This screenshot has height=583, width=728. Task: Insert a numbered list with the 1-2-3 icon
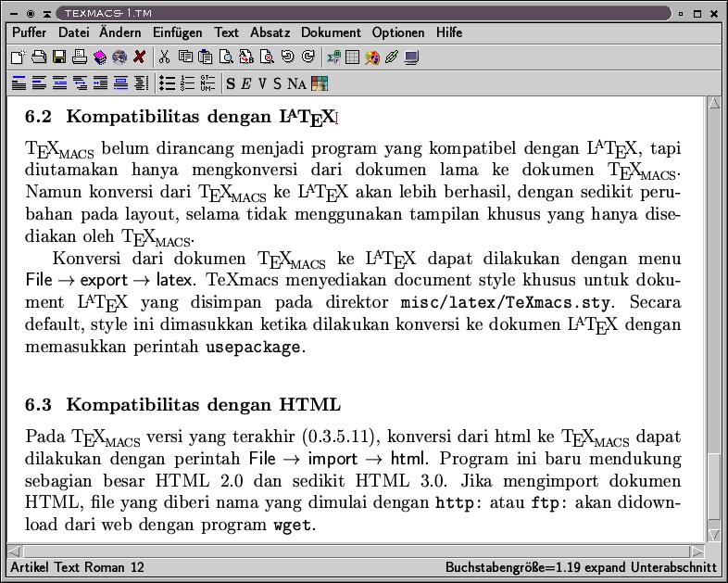point(187,83)
